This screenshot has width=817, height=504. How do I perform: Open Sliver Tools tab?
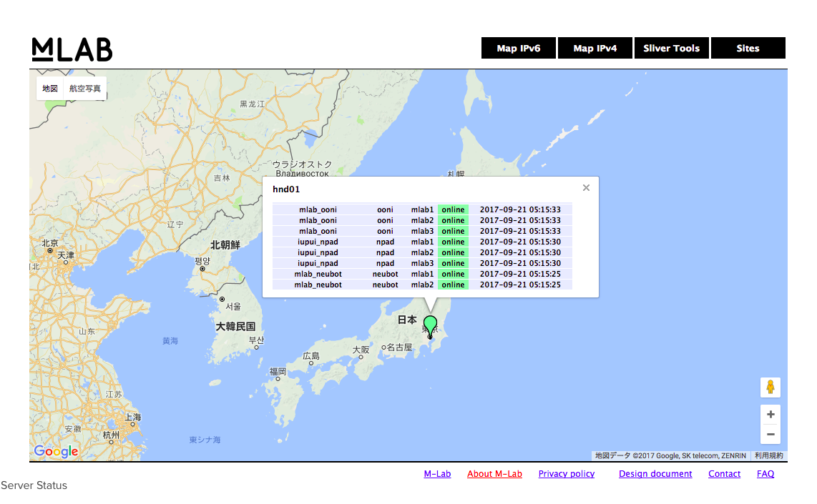671,48
